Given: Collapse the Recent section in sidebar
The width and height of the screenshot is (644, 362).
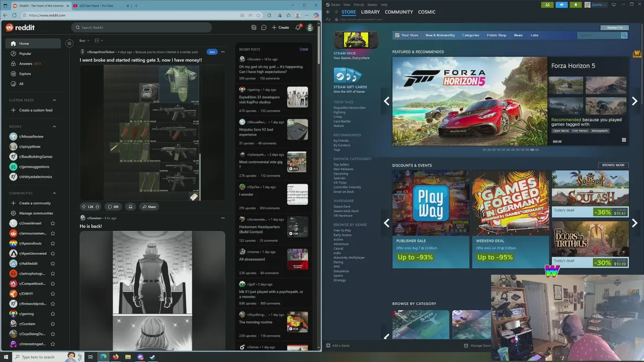Looking at the screenshot, I should pyautogui.click(x=54, y=127).
